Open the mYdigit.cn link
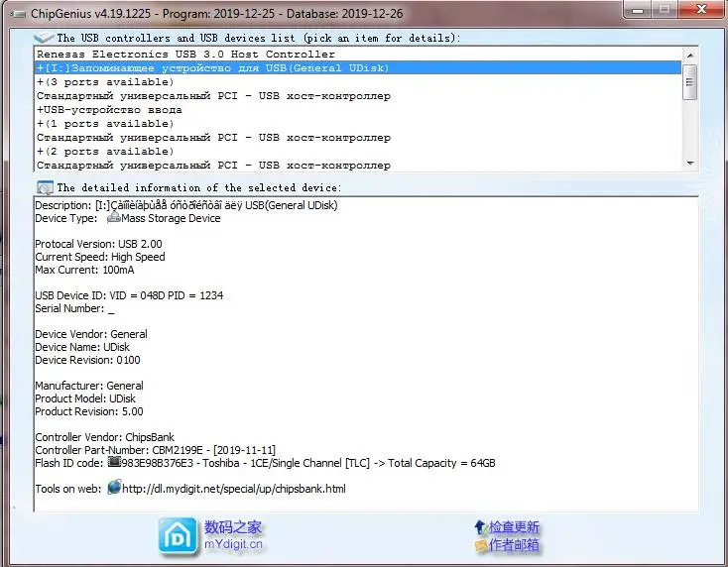This screenshot has height=567, width=728. tap(233, 544)
